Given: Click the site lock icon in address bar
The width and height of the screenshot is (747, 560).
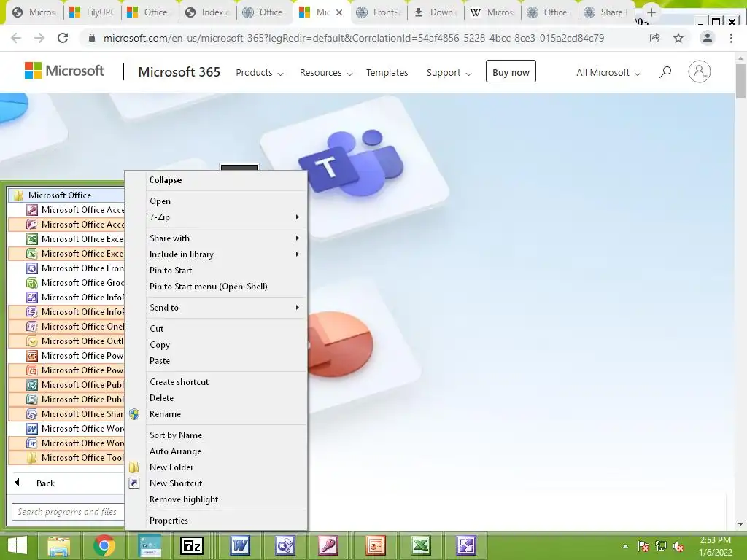Looking at the screenshot, I should [92, 38].
